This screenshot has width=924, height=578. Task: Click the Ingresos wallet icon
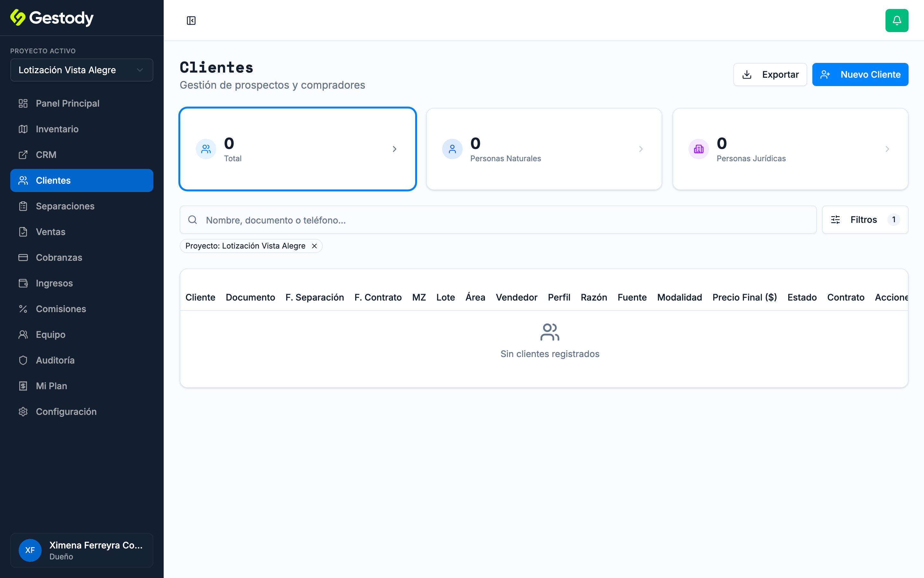23,283
